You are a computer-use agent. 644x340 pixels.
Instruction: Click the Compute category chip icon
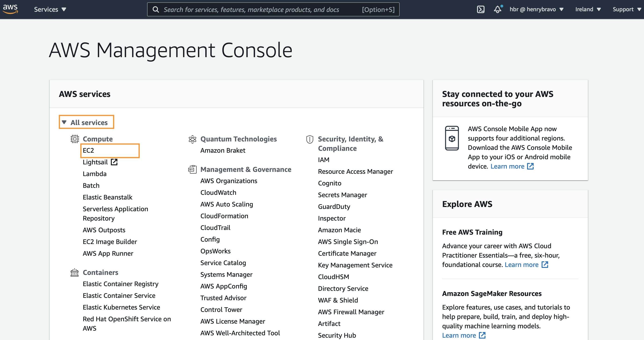(75, 139)
